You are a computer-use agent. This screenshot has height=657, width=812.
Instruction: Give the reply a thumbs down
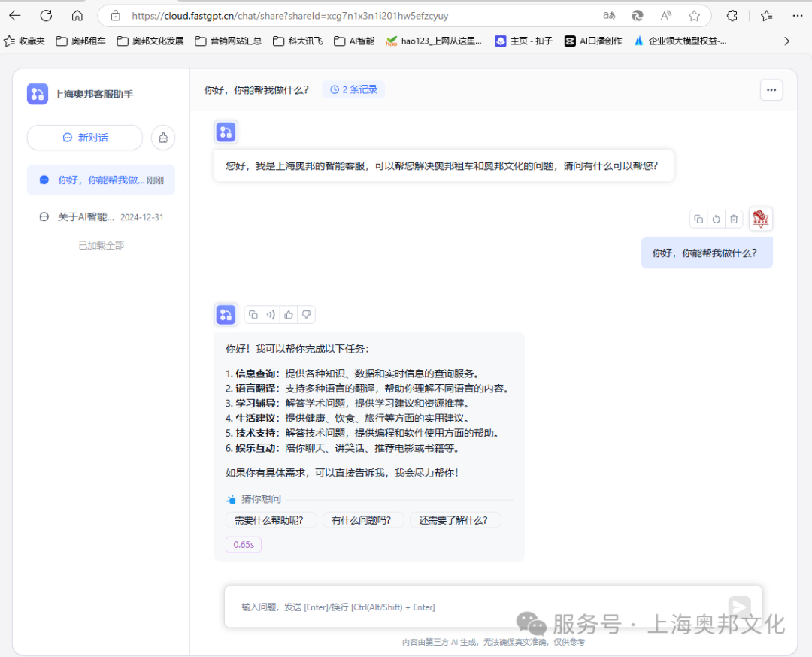[x=306, y=314]
